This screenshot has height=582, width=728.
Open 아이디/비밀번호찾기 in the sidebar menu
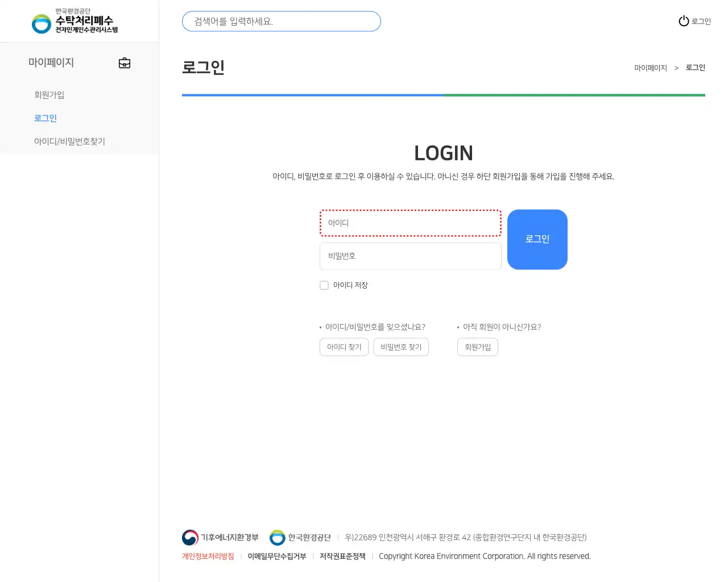click(x=70, y=142)
